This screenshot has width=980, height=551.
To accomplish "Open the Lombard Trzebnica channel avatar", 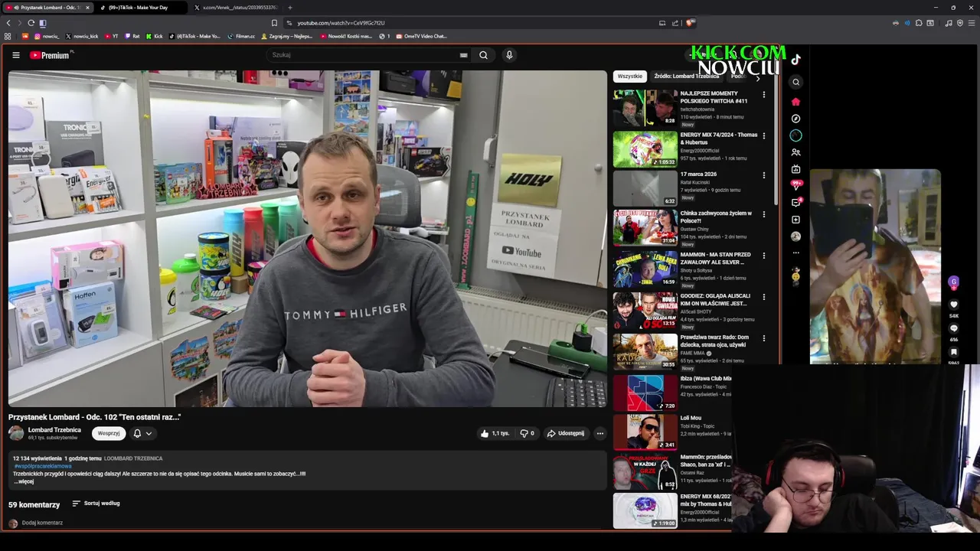I will pos(16,433).
